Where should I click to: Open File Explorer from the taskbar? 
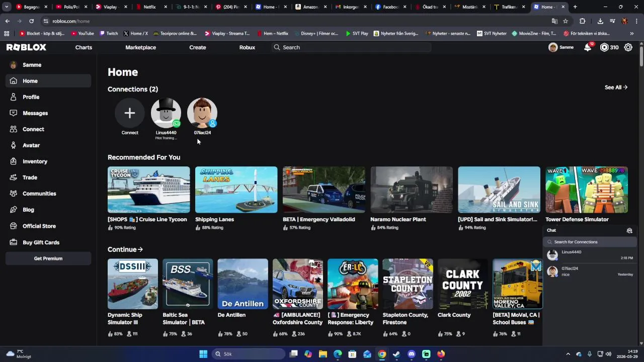323,354
